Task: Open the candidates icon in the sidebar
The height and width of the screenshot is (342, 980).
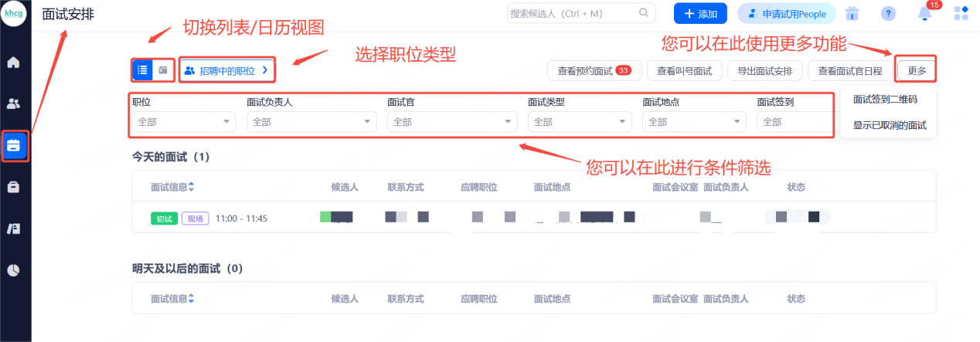Action: (13, 103)
